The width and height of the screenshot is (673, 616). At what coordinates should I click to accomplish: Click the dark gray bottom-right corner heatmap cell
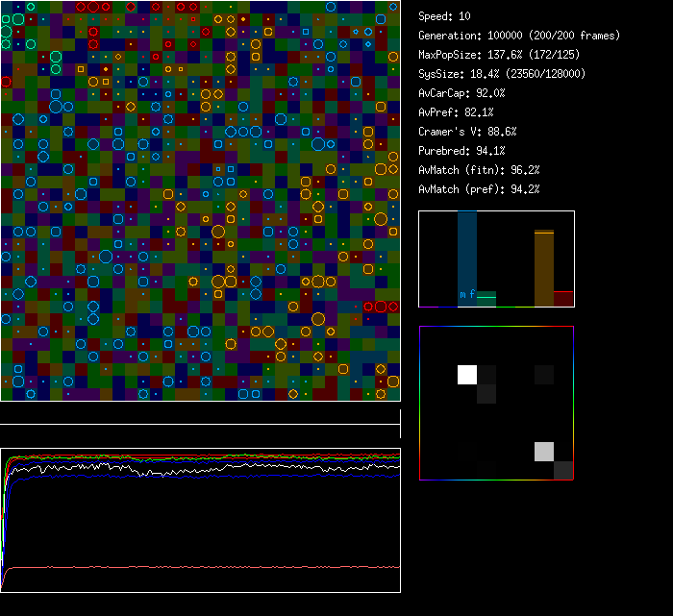563,470
